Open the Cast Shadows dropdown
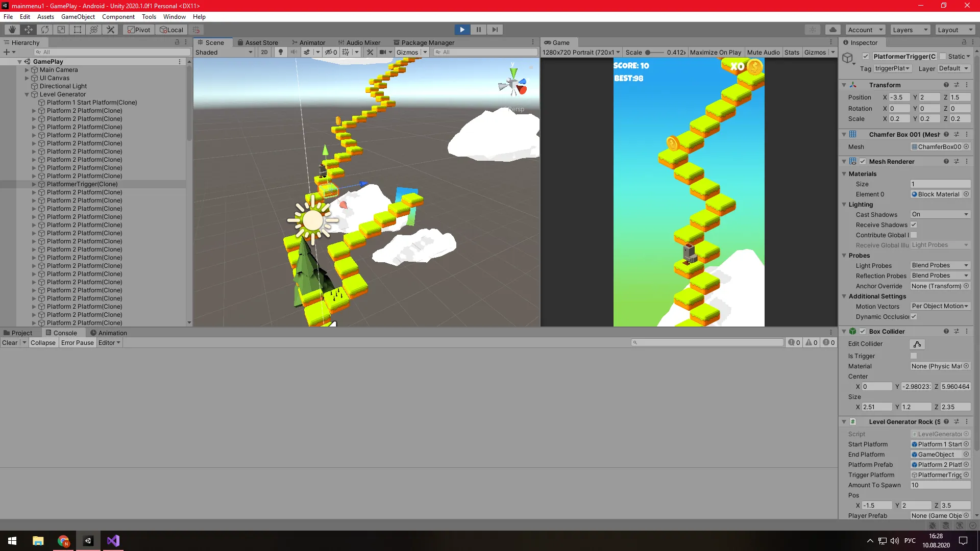980x551 pixels. pyautogui.click(x=940, y=215)
